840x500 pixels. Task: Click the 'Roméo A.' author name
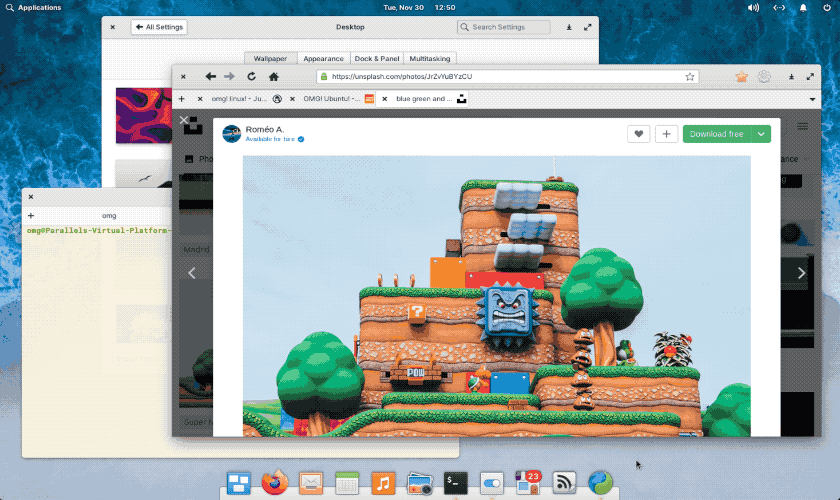pos(265,129)
